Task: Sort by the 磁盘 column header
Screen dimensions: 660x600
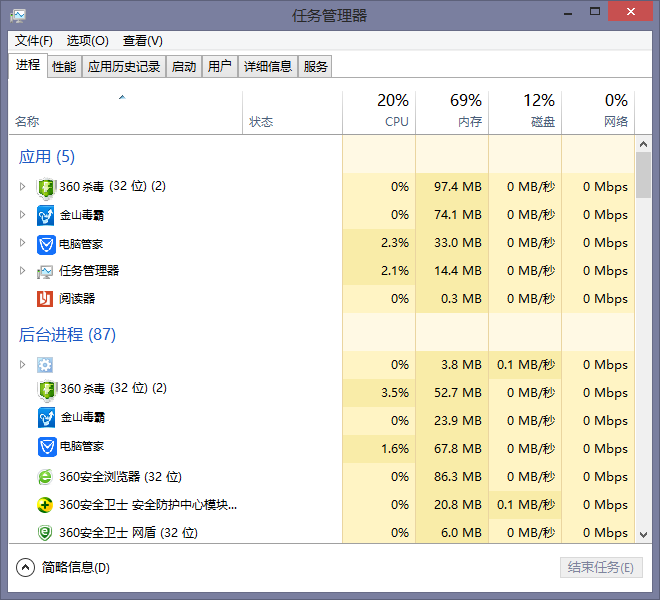Action: tap(525, 113)
